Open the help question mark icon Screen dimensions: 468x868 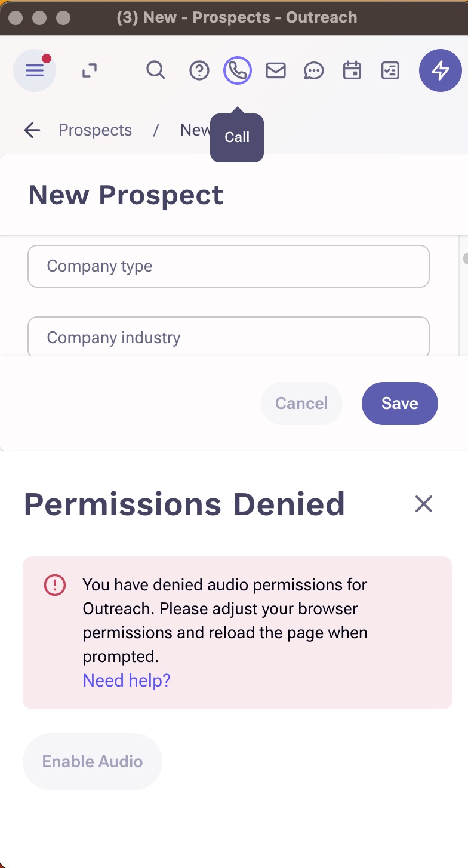[x=199, y=70]
